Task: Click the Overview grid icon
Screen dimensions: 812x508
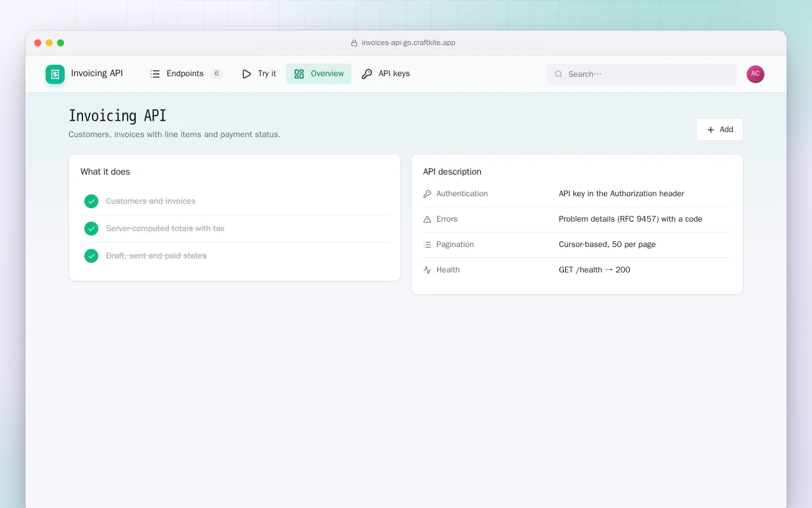Action: (x=299, y=74)
